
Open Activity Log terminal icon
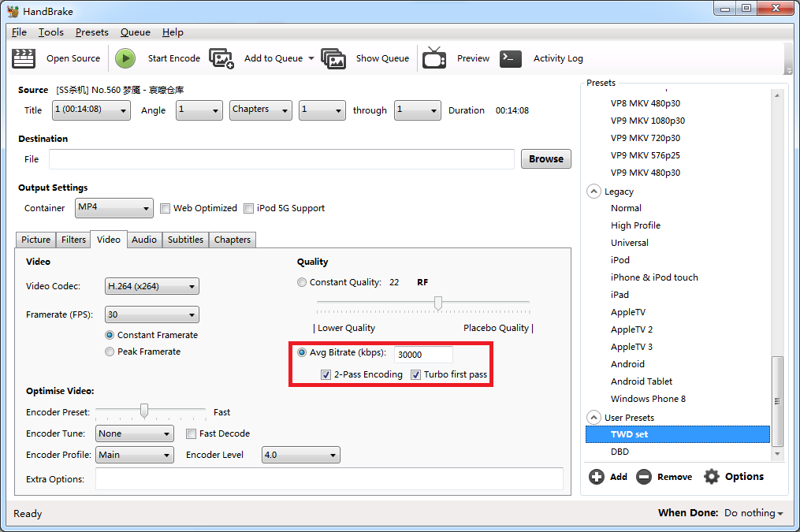pos(510,58)
